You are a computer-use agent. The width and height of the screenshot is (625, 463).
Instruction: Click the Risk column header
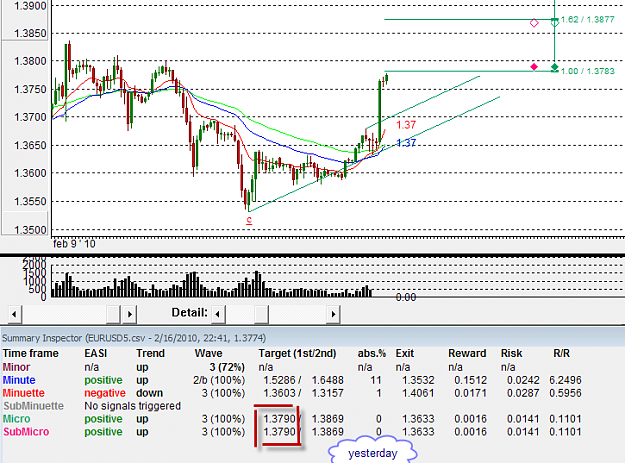click(511, 353)
